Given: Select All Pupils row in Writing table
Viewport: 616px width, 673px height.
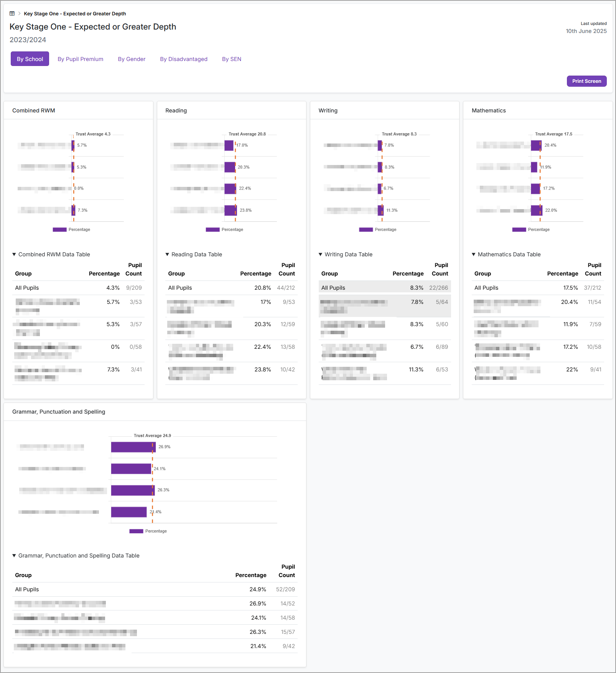Looking at the screenshot, I should 384,288.
